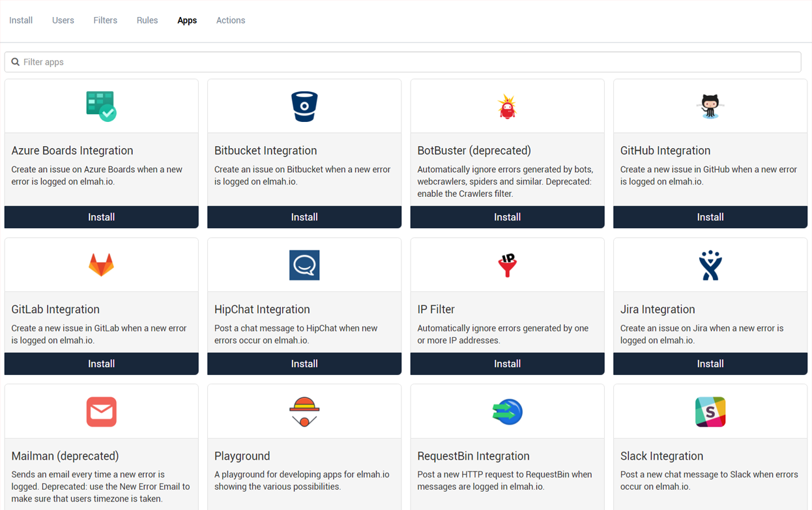Click the Azure Boards logo icon
The width and height of the screenshot is (812, 510).
101,106
